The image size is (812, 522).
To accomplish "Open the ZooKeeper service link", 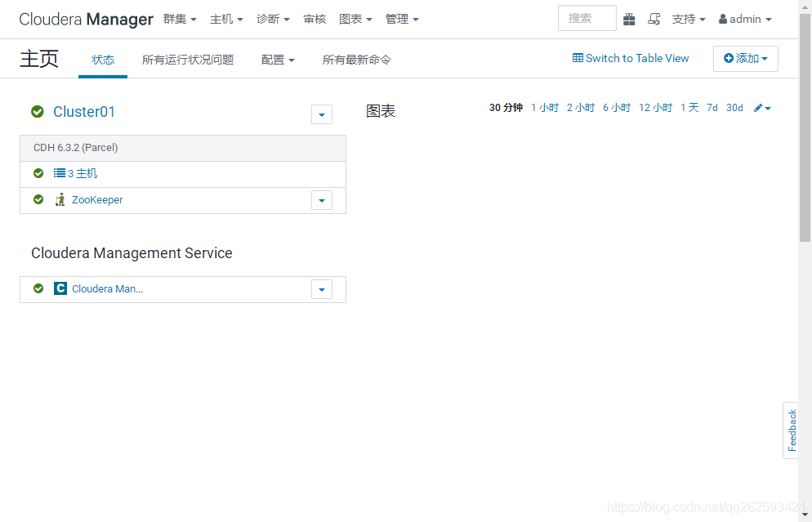I will 97,200.
